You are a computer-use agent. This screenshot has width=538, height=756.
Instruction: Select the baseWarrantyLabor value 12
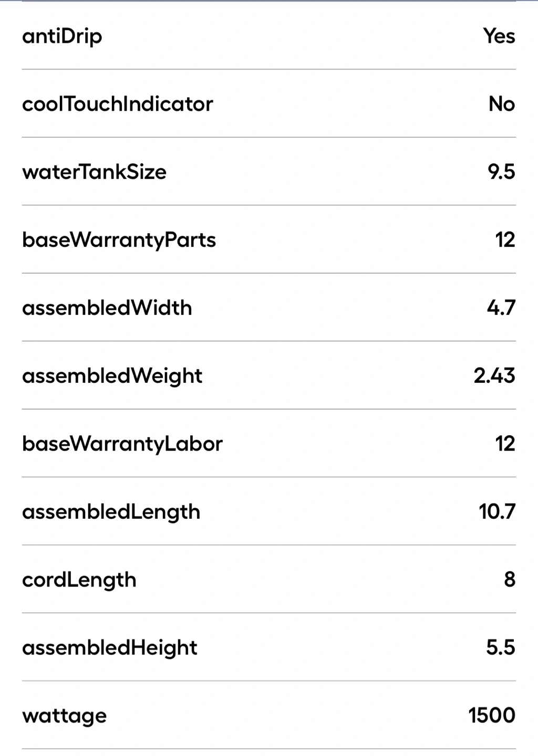pos(505,444)
